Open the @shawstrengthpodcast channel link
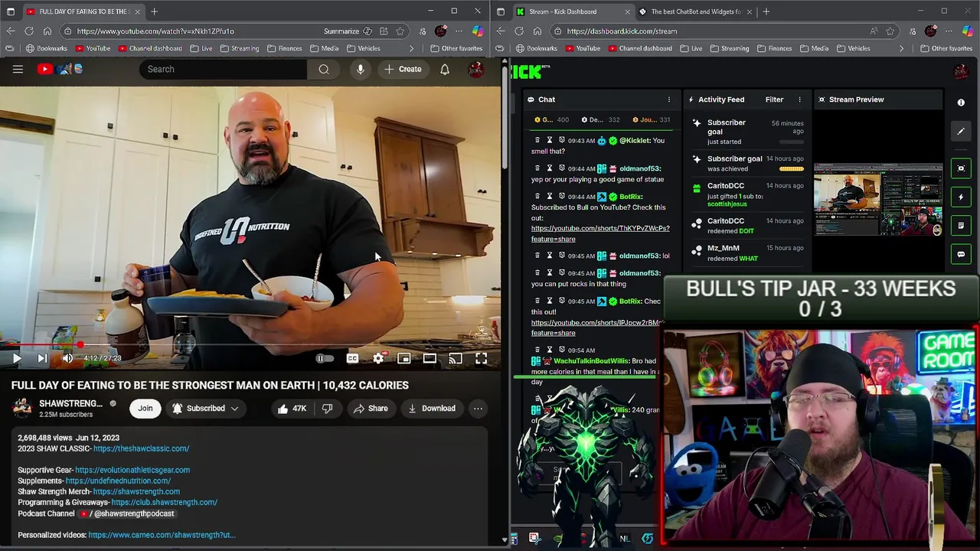This screenshot has height=551, width=980. tap(128, 514)
